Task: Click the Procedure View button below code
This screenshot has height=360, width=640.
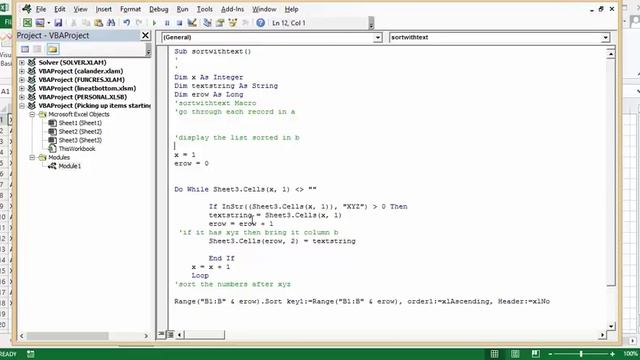Action: 162,335
